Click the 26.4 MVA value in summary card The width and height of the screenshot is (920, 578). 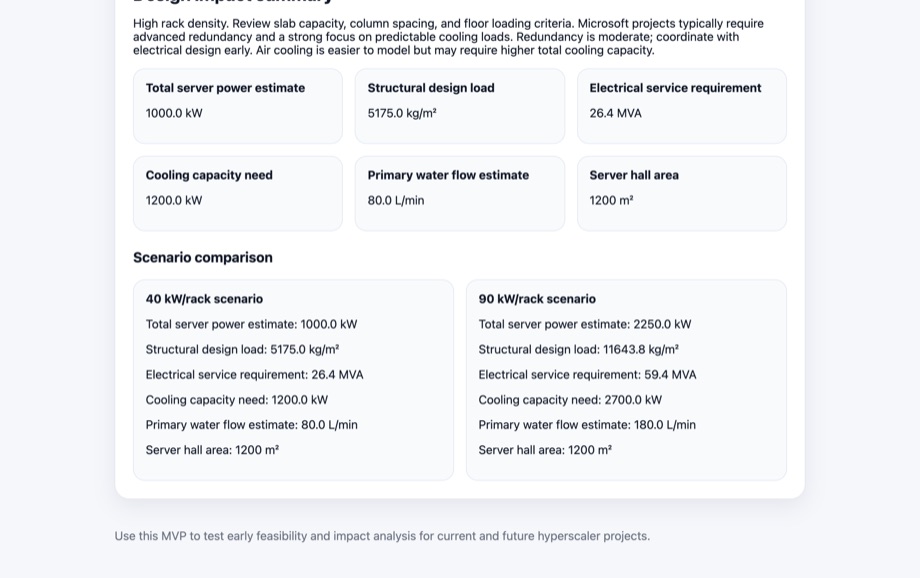pyautogui.click(x=615, y=113)
